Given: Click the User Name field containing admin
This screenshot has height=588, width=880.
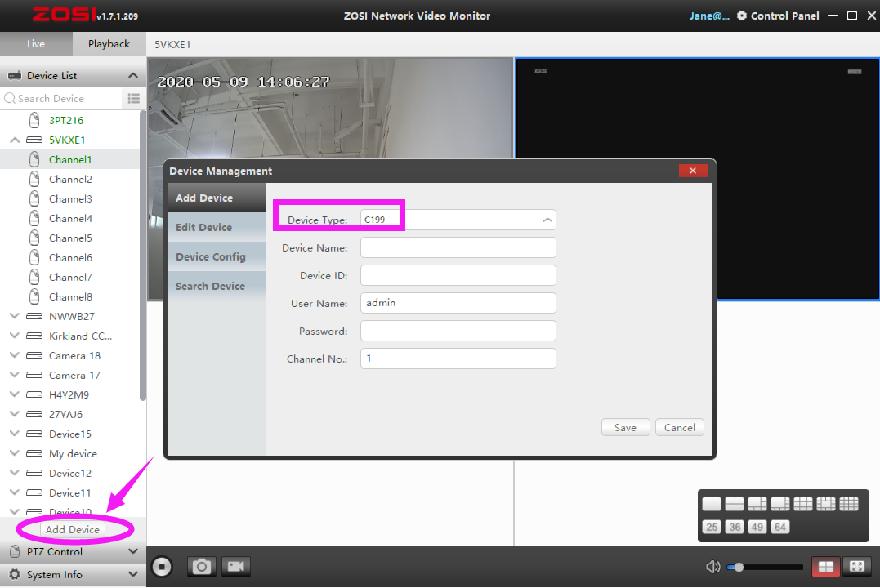Looking at the screenshot, I should point(458,303).
